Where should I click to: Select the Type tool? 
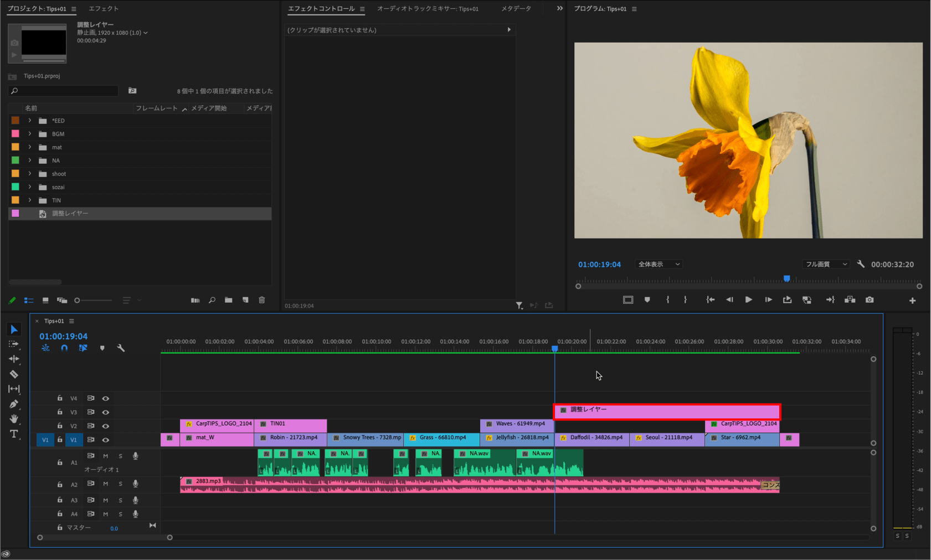point(14,434)
